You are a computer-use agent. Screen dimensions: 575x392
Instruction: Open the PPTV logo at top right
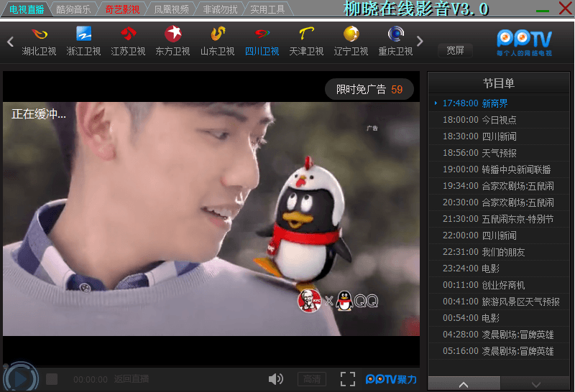[x=525, y=42]
